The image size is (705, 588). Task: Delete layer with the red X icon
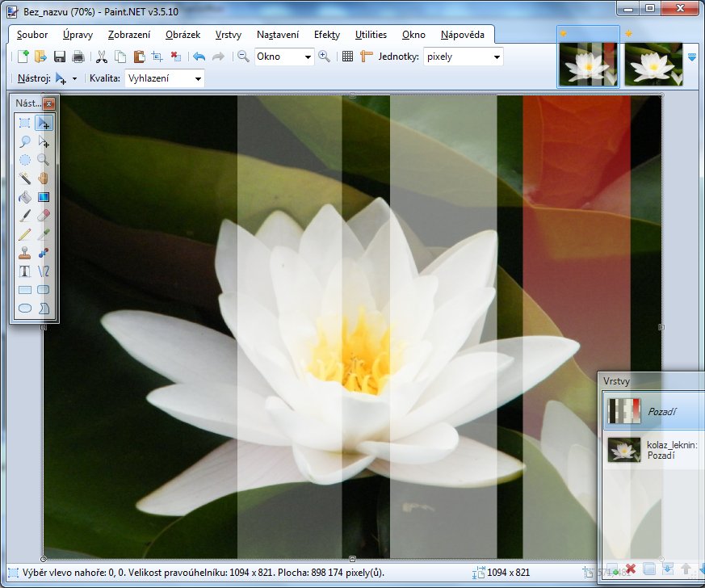pyautogui.click(x=631, y=569)
